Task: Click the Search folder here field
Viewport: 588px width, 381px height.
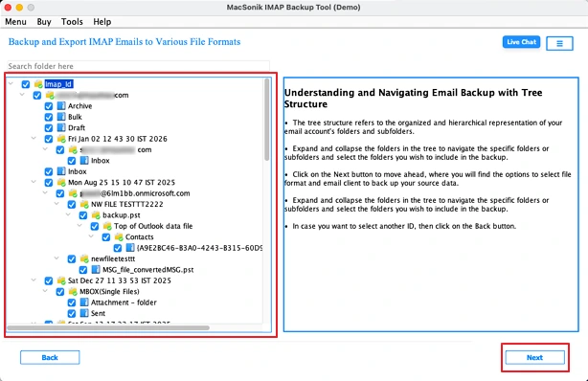Action: coord(138,66)
